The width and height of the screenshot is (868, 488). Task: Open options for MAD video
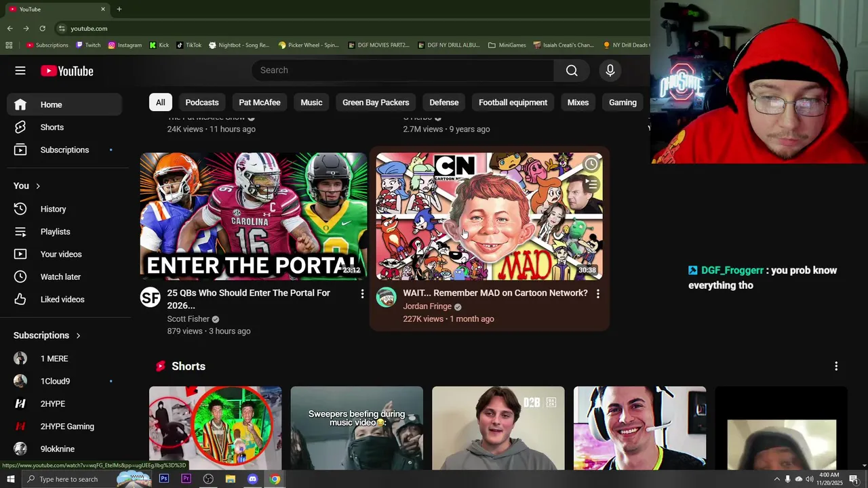coord(597,293)
